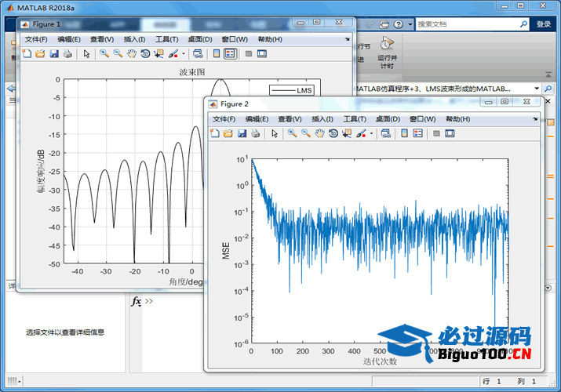Click the Command Window prompt >>

149,301
